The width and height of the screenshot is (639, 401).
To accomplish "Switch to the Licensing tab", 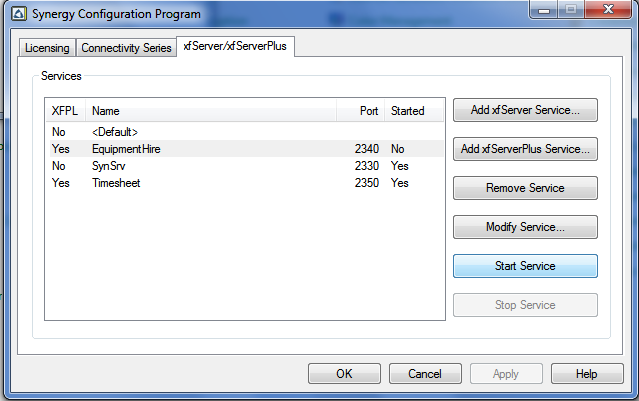I will [x=47, y=48].
